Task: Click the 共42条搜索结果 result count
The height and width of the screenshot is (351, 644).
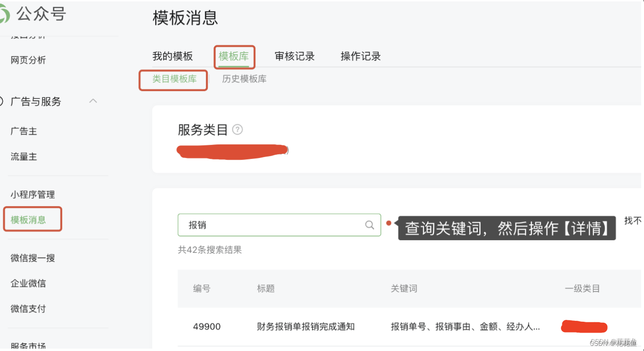Action: pos(210,250)
